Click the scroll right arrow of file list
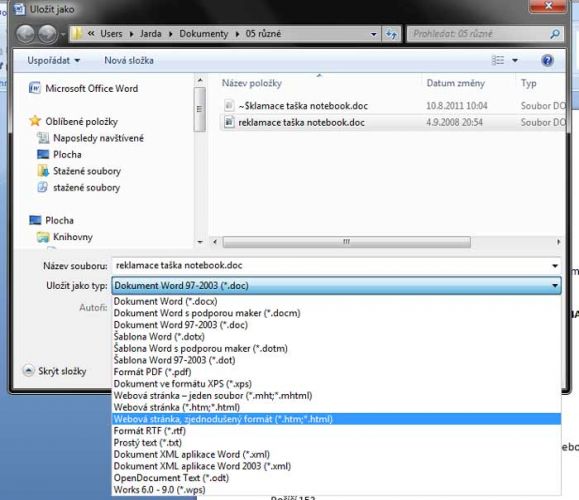Image resolution: width=579 pixels, height=500 pixels. 558,242
